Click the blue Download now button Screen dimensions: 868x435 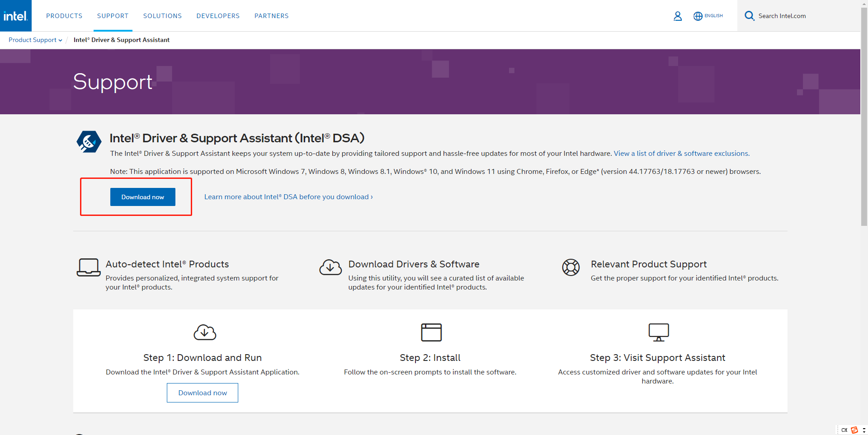pos(142,197)
